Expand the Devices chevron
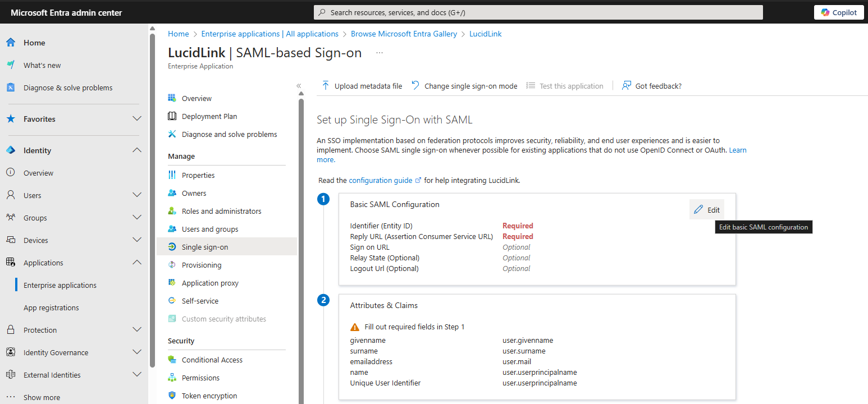 pyautogui.click(x=137, y=240)
